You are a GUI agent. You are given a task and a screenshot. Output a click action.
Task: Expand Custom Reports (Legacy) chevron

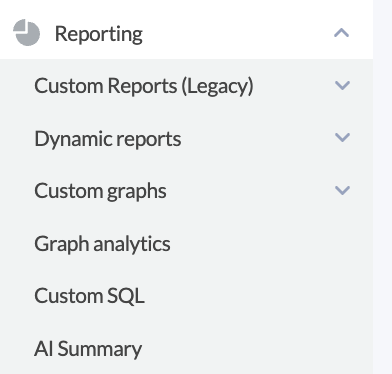point(342,85)
